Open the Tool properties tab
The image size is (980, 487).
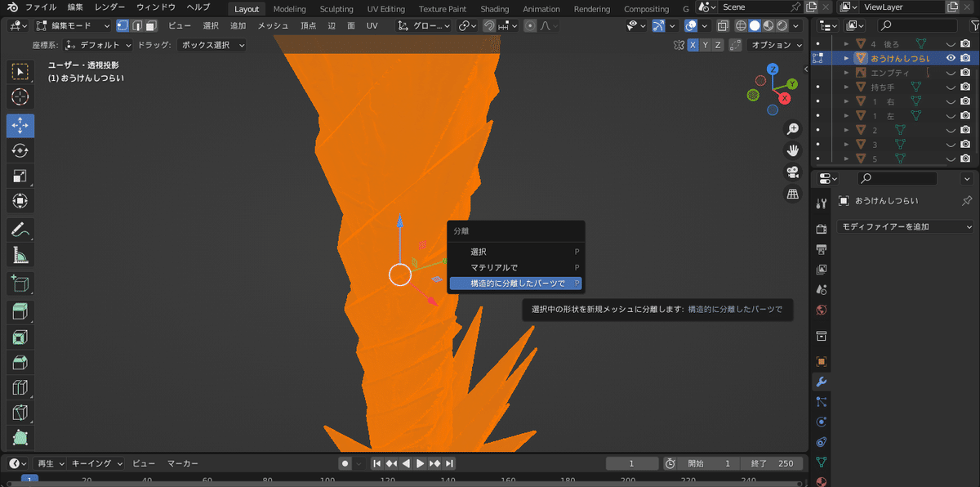[822, 203]
